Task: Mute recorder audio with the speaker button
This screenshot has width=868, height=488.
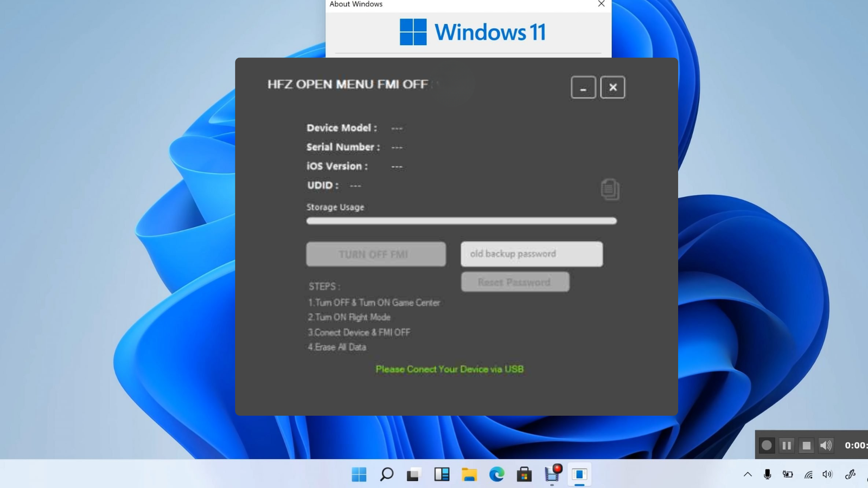Action: click(x=826, y=445)
